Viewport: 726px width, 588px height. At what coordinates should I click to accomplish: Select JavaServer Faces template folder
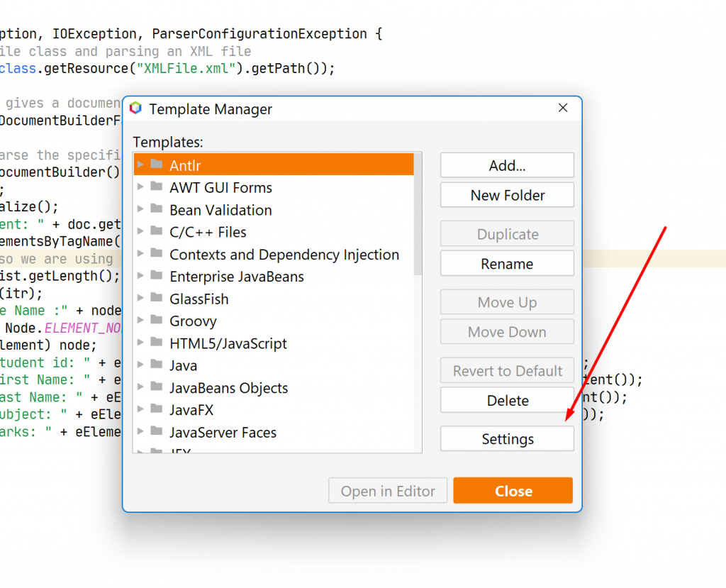(223, 432)
